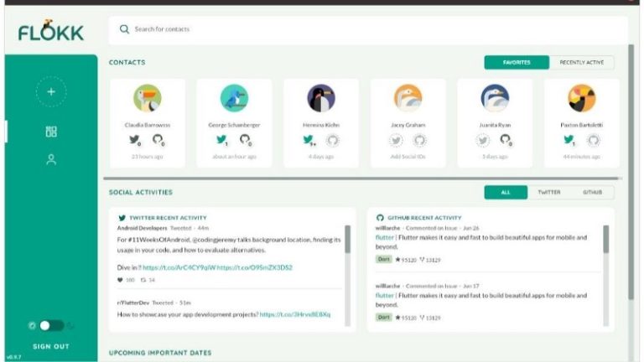
Task: Filter social activities by GitHub
Action: pyautogui.click(x=593, y=193)
